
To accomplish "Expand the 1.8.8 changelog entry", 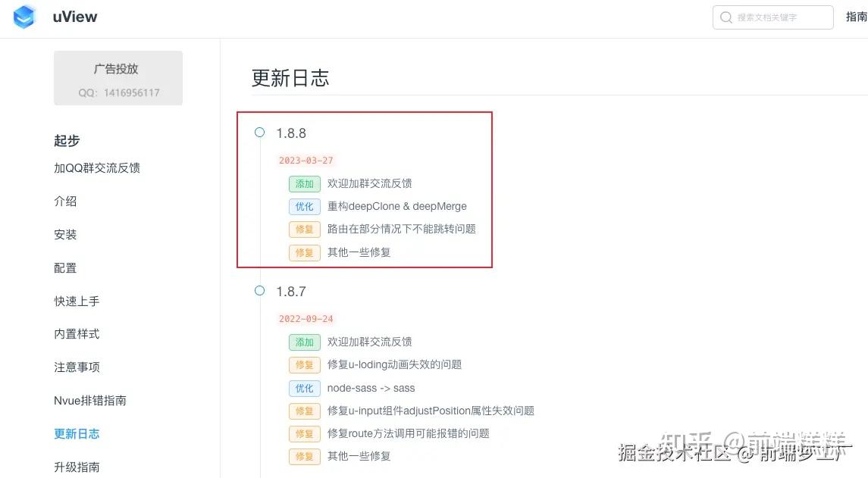I will point(292,133).
